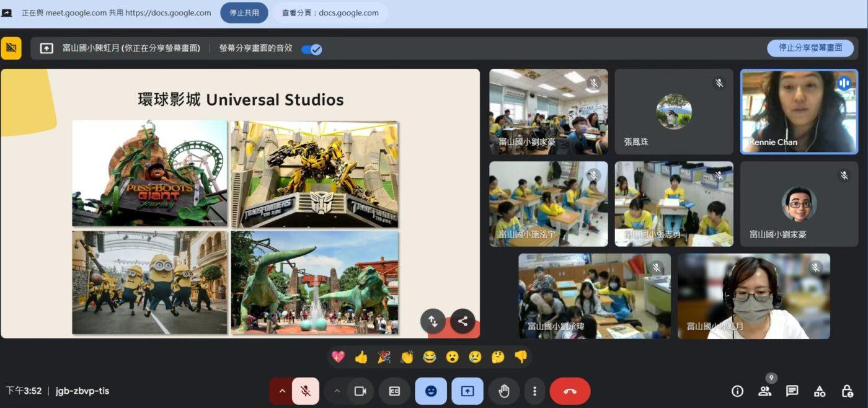Click the cartoon avatar of 富山國小劉家豪

click(799, 204)
